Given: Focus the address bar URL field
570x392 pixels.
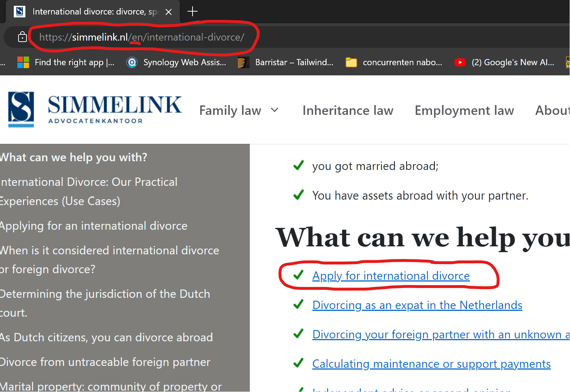Looking at the screenshot, I should (x=142, y=37).
